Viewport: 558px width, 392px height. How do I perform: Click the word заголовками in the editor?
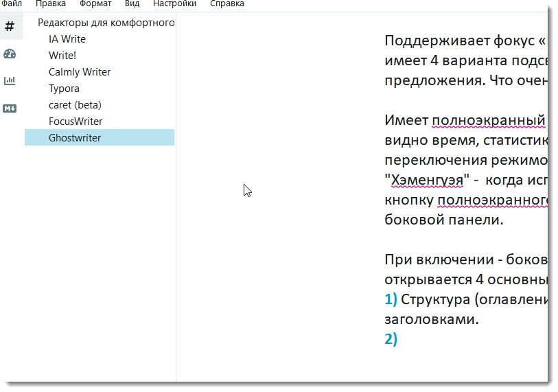coord(431,319)
